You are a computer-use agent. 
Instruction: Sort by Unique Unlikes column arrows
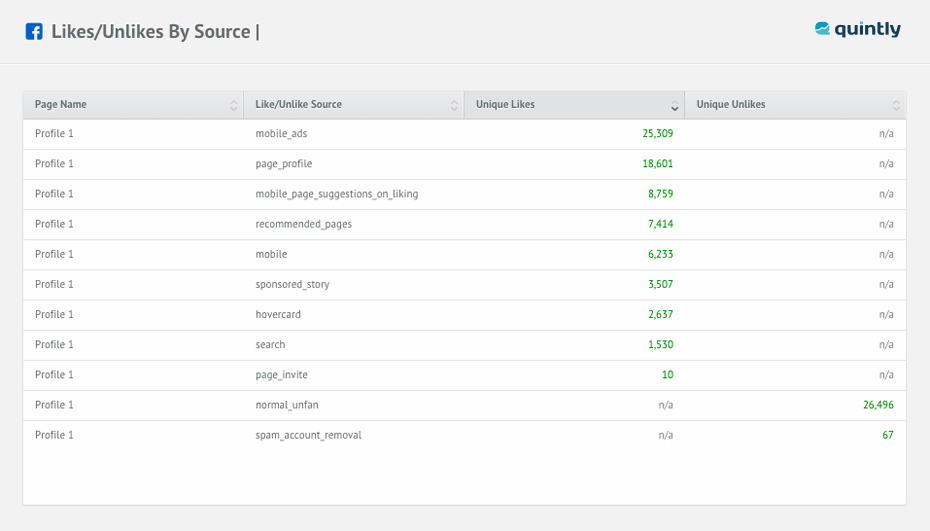[x=896, y=105]
